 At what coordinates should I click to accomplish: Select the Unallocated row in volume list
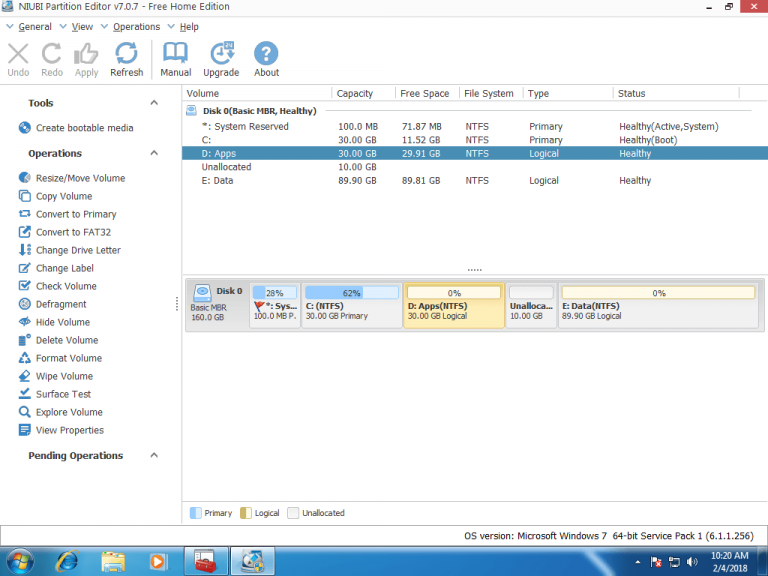point(475,167)
